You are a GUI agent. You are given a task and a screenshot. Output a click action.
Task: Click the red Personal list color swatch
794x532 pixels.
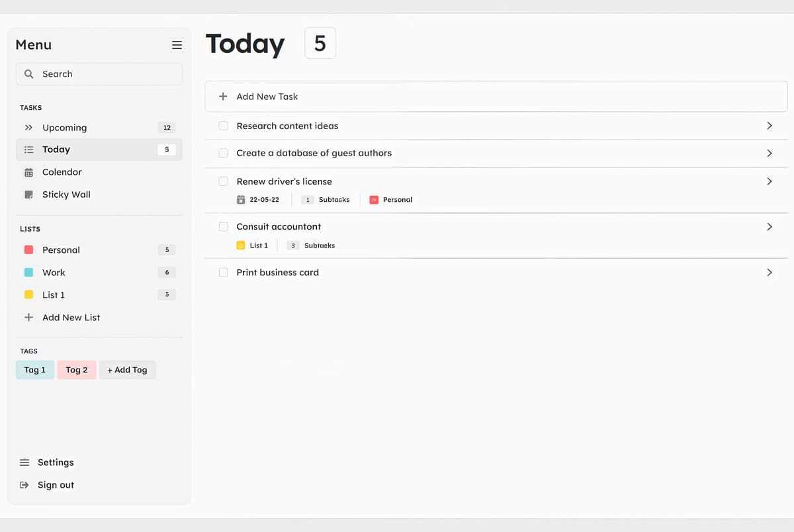(x=28, y=250)
